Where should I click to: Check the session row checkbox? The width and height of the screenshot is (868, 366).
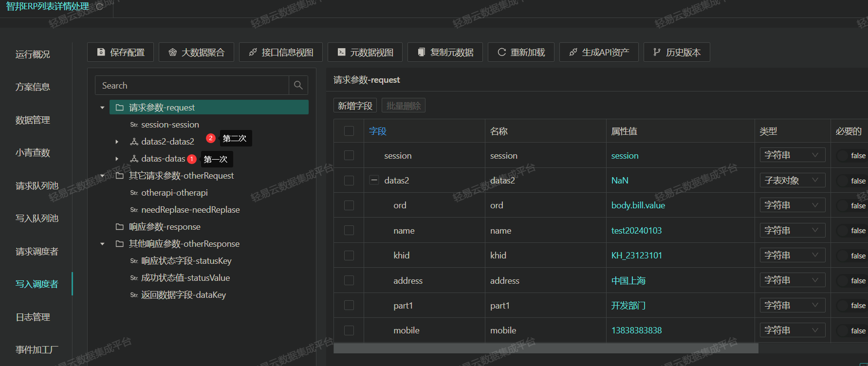tap(349, 155)
